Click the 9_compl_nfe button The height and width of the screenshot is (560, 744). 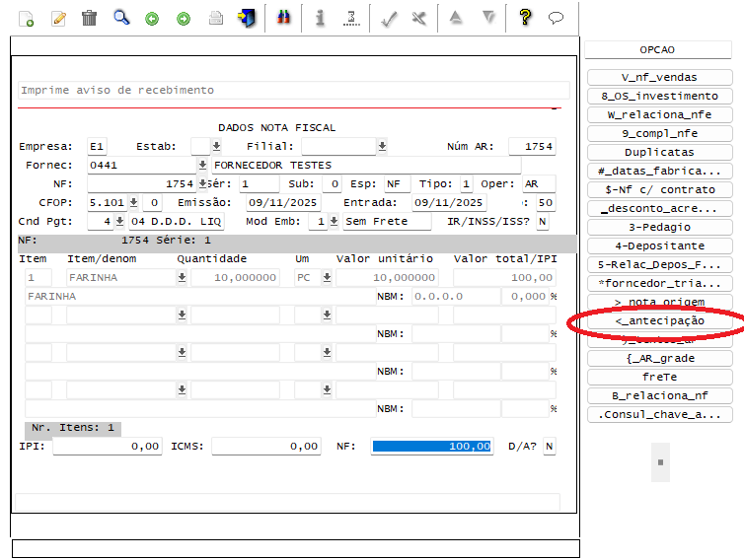click(x=659, y=133)
